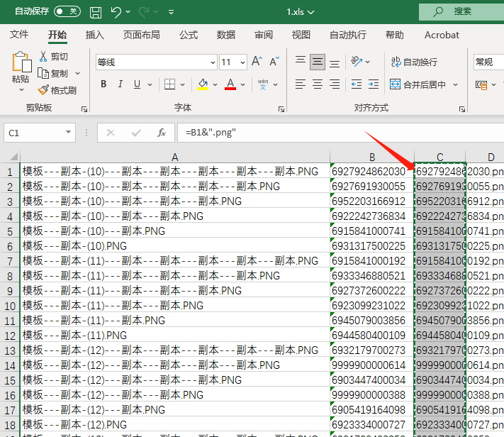This screenshot has height=437, width=504.
Task: Click the accounting currency format icon
Action: 481,85
